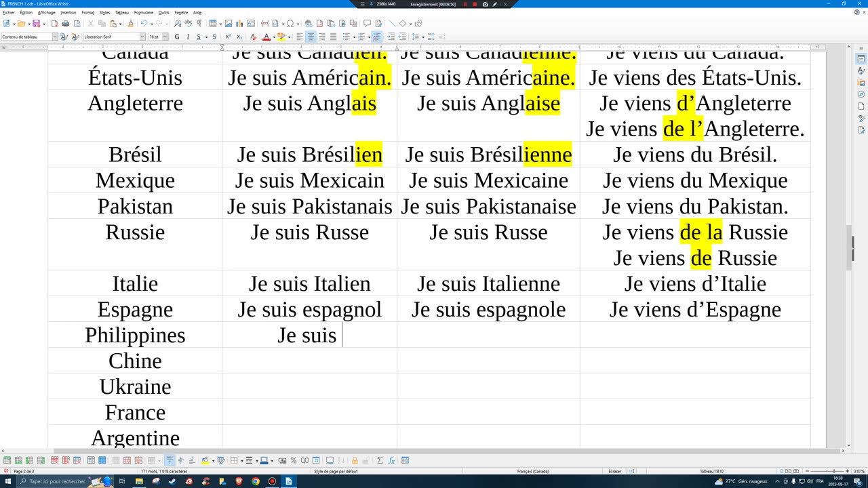Image resolution: width=868 pixels, height=488 pixels.
Task: Open the Liberation Serif font name dropdown
Action: 142,37
